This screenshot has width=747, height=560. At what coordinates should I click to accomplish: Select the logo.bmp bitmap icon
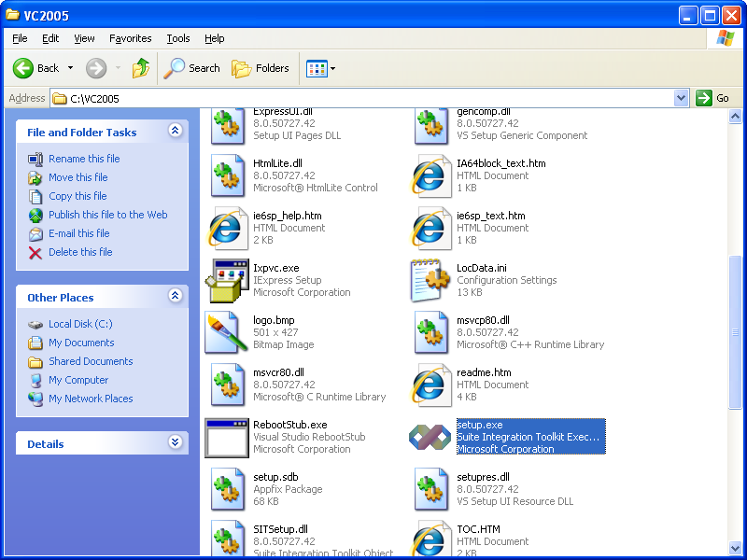226,332
